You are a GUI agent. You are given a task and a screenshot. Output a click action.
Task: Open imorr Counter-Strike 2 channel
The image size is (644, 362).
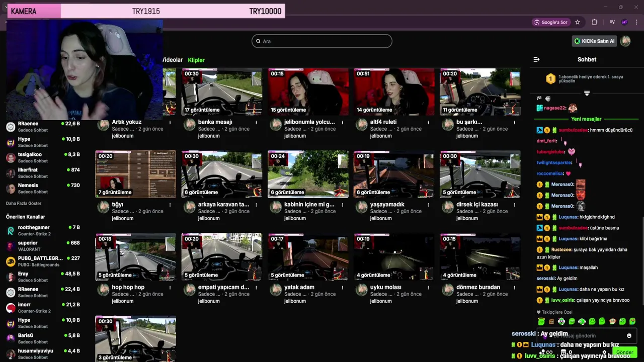click(x=43, y=308)
